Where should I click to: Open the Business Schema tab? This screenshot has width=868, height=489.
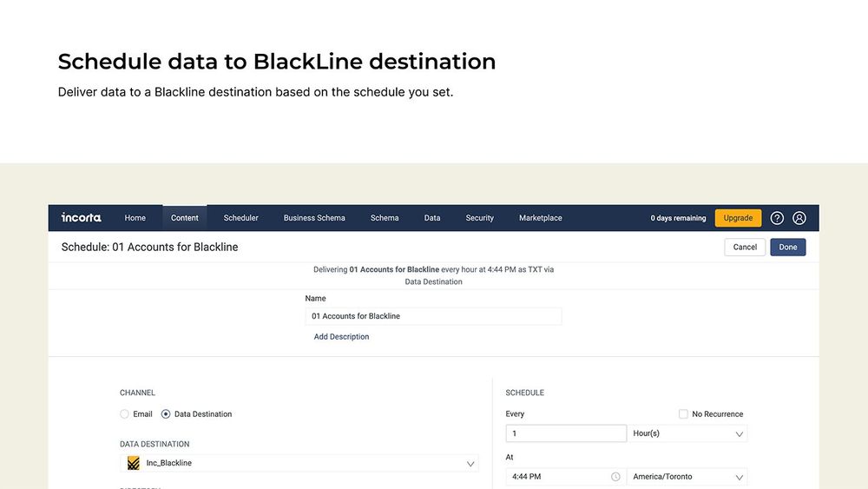pos(314,218)
